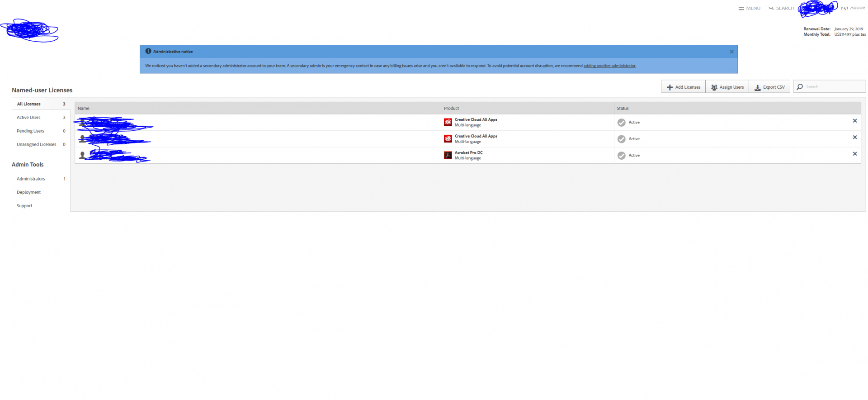Select the Unassigned Licenses filter

[41, 145]
